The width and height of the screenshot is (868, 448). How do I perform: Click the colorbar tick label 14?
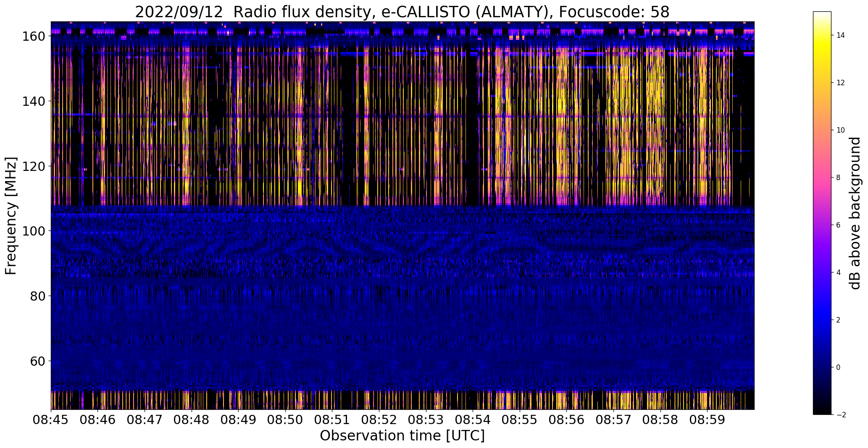[x=841, y=35]
